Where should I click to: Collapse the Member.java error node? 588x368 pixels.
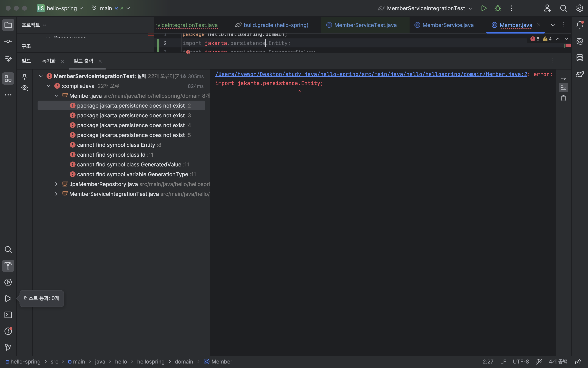click(56, 96)
